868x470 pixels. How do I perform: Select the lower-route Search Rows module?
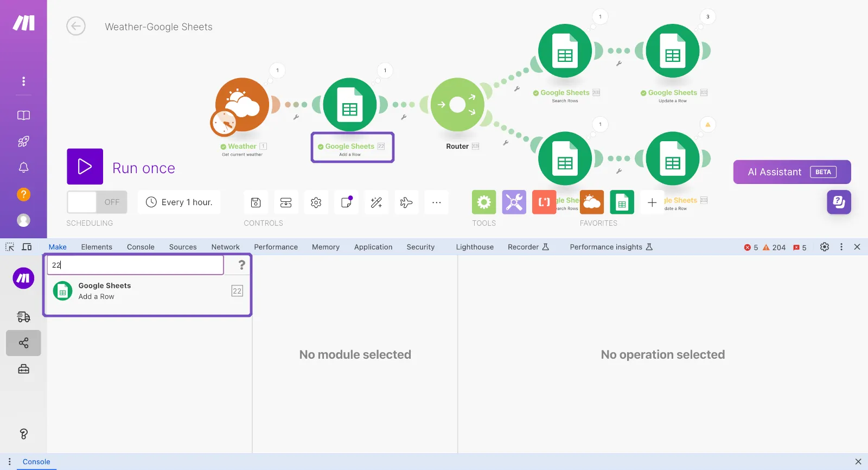tap(565, 158)
